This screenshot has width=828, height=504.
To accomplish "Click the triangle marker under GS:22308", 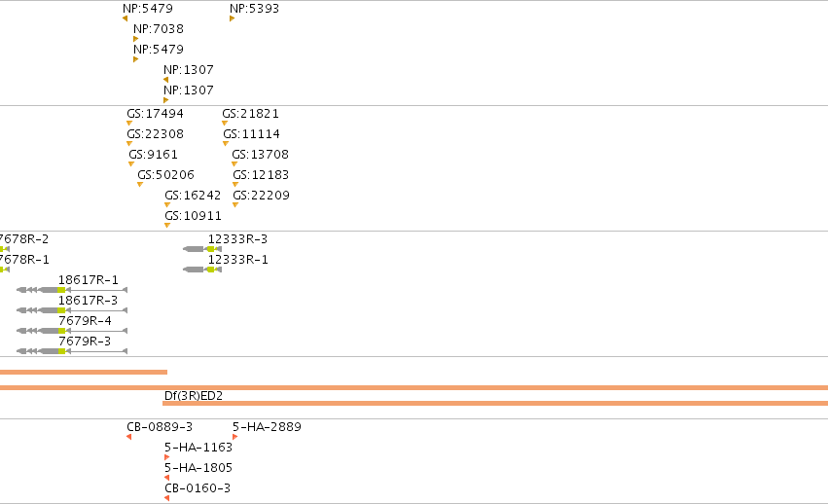I will click(129, 144).
